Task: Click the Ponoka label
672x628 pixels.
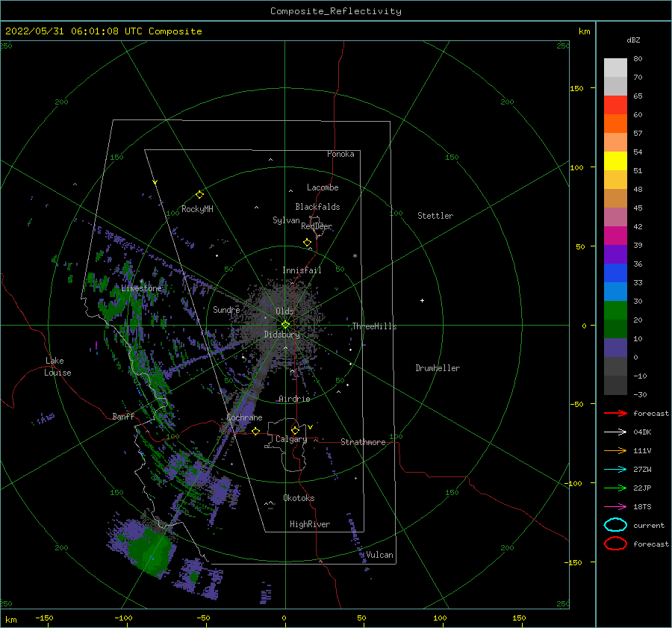Action: click(x=340, y=154)
